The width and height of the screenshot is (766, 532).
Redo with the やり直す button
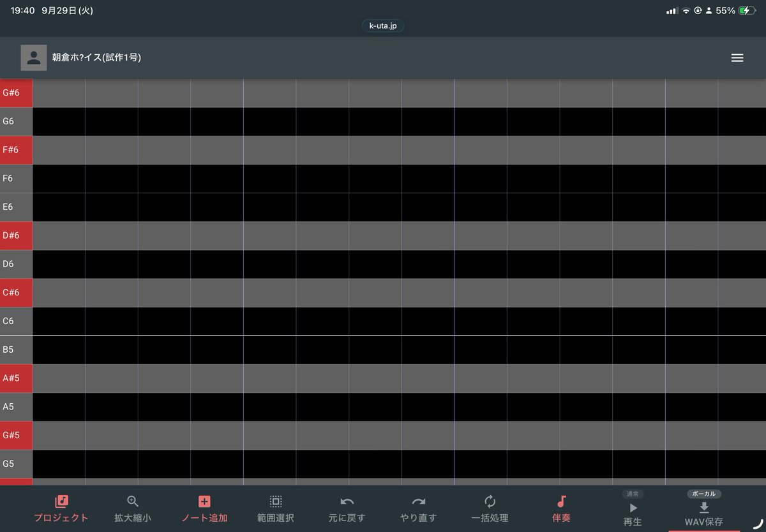(x=419, y=509)
